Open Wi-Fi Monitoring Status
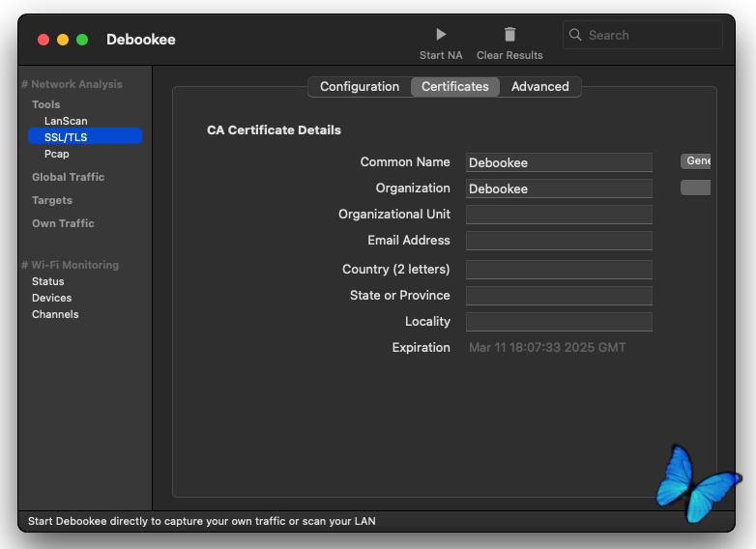The image size is (756, 549). [x=48, y=281]
